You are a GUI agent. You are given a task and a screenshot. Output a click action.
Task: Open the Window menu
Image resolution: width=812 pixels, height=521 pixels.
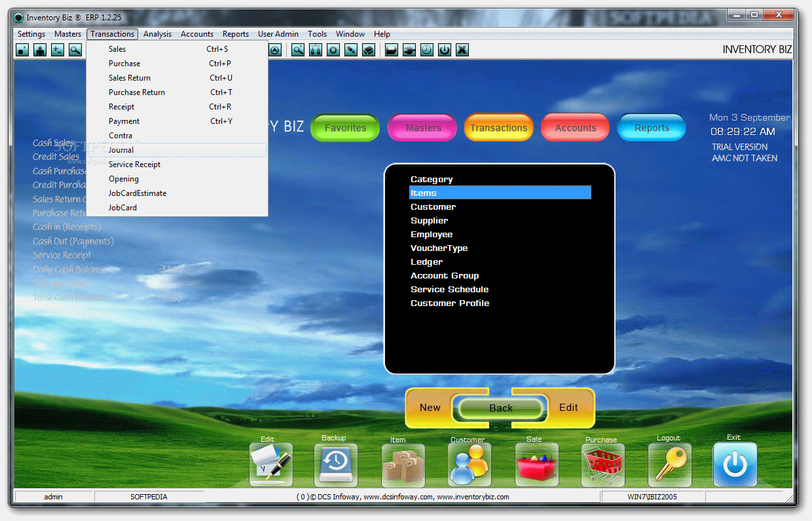click(x=350, y=34)
